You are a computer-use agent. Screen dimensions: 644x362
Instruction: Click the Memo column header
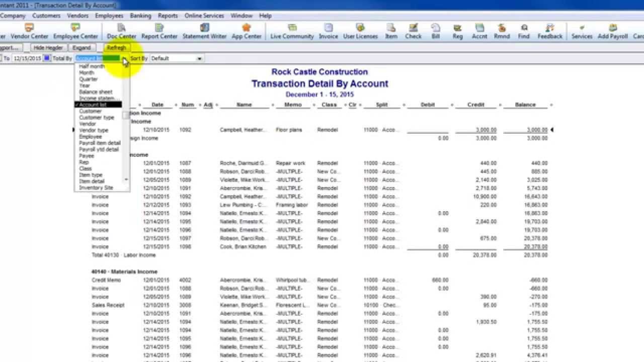293,105
